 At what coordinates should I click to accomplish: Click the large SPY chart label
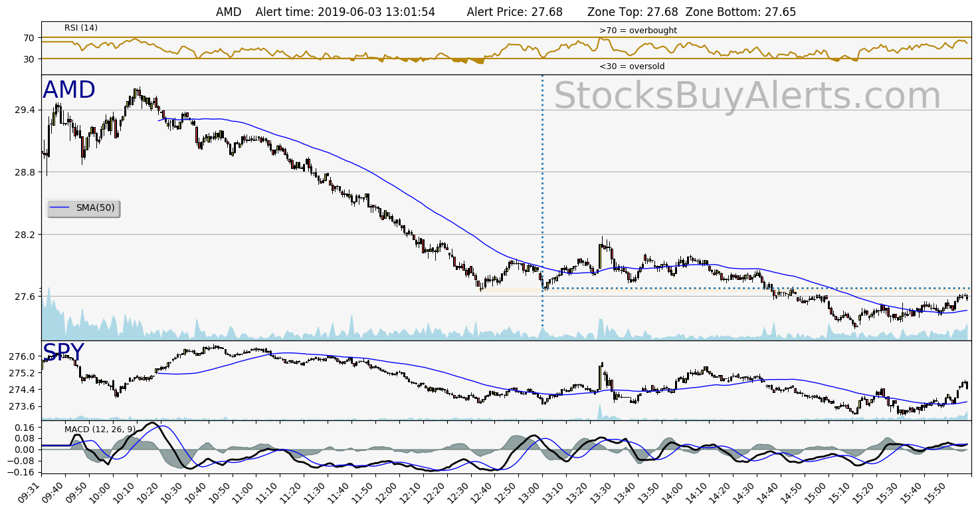(64, 352)
